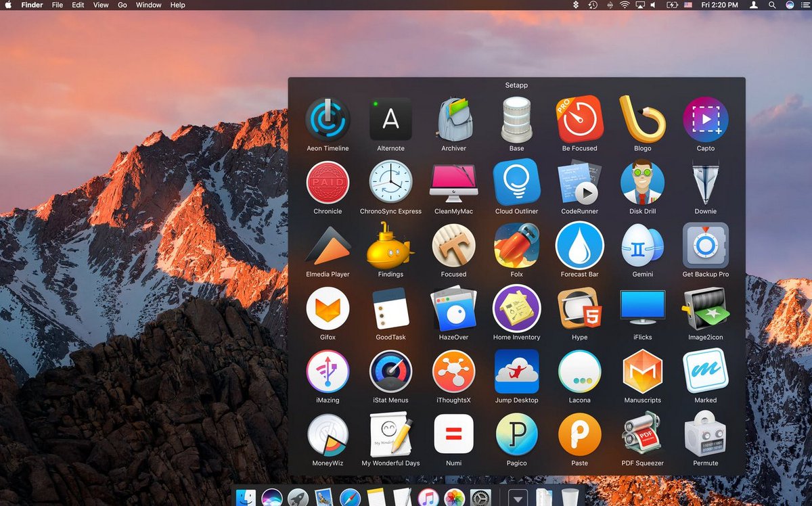The height and width of the screenshot is (506, 812).
Task: Open Home Inventory app
Action: coord(516,308)
